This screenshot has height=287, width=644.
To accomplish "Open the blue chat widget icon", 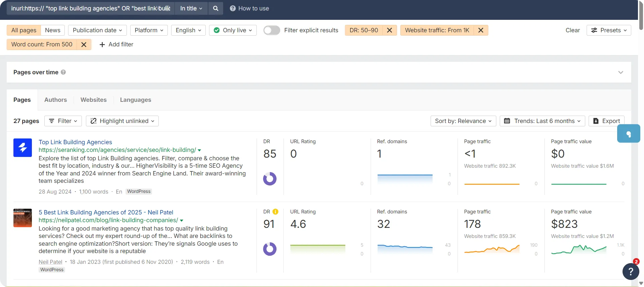I will [x=629, y=134].
